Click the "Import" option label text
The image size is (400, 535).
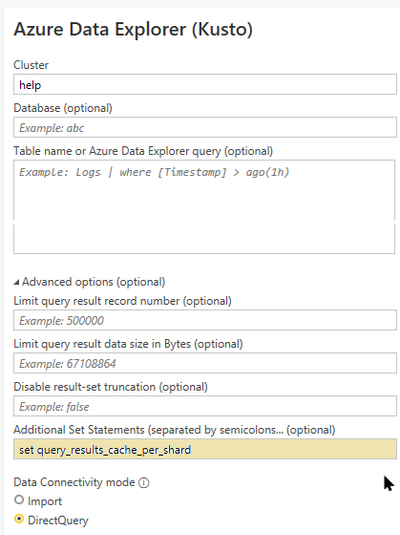[45, 501]
